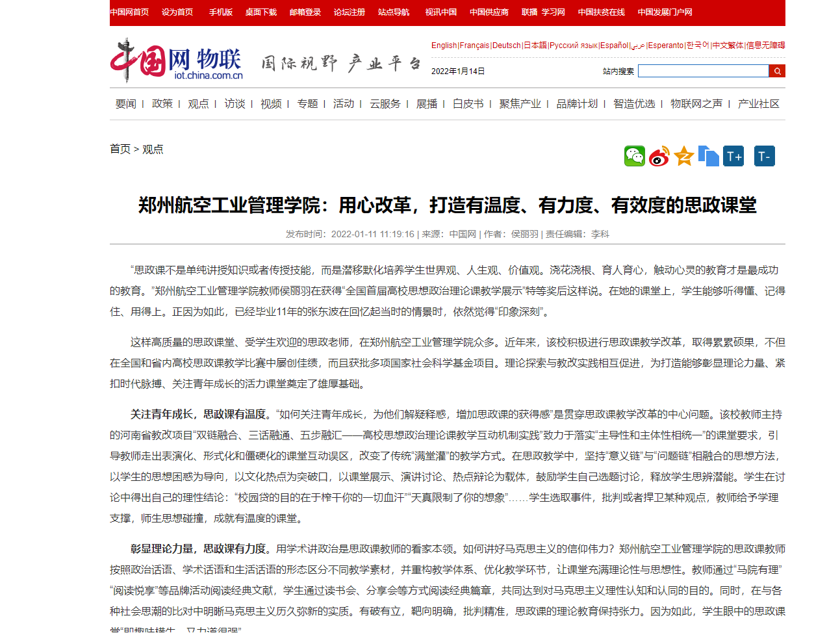Share article to Weibo icon

coord(659,156)
